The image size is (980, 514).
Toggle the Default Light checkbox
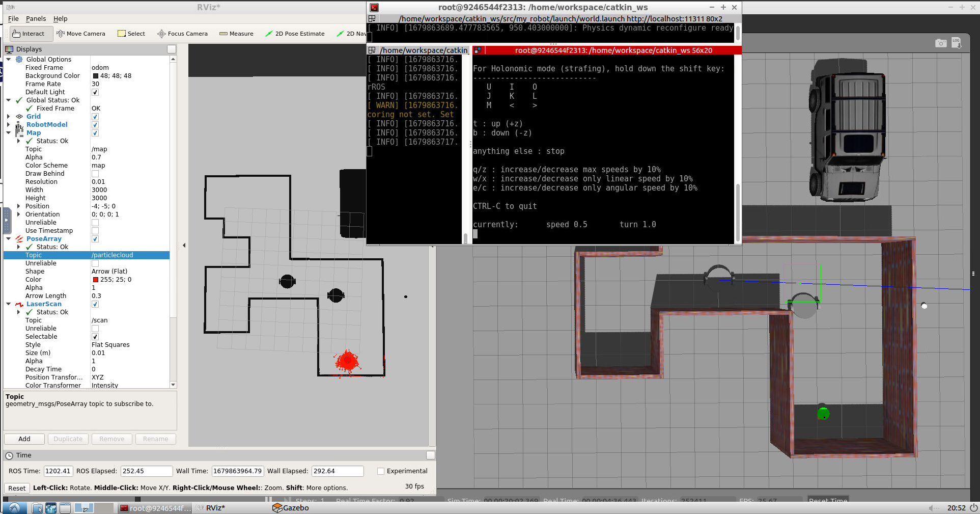point(95,92)
